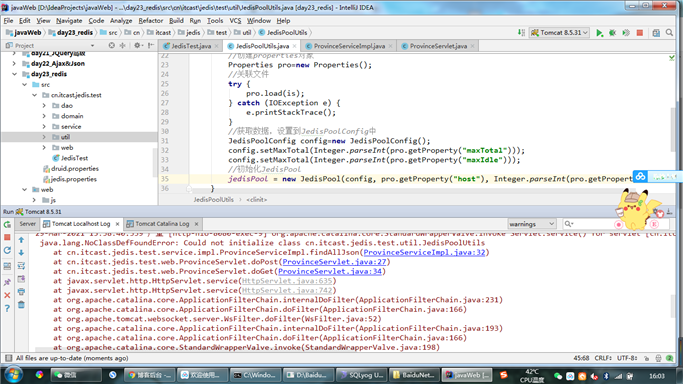Collapse all in the Project panel

pos(123,45)
